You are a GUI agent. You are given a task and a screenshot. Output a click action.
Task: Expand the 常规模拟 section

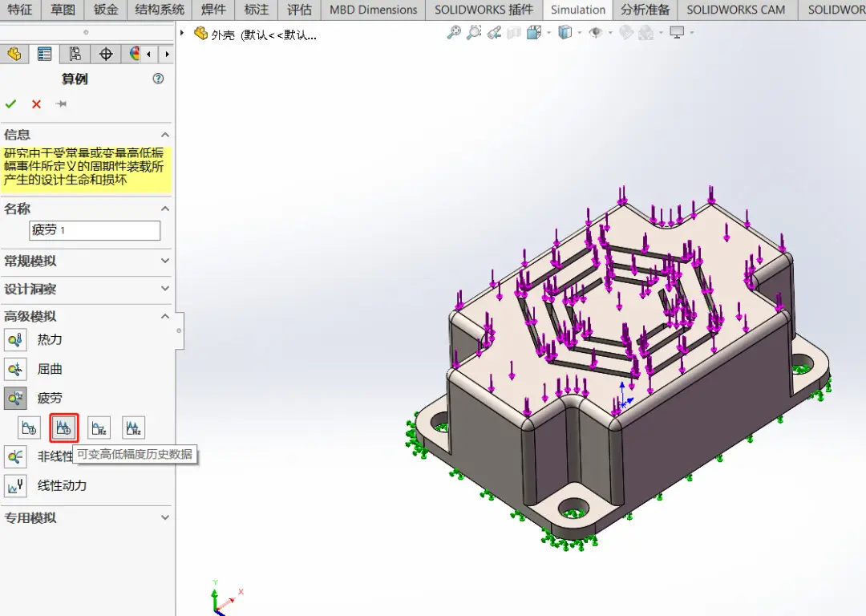click(164, 261)
